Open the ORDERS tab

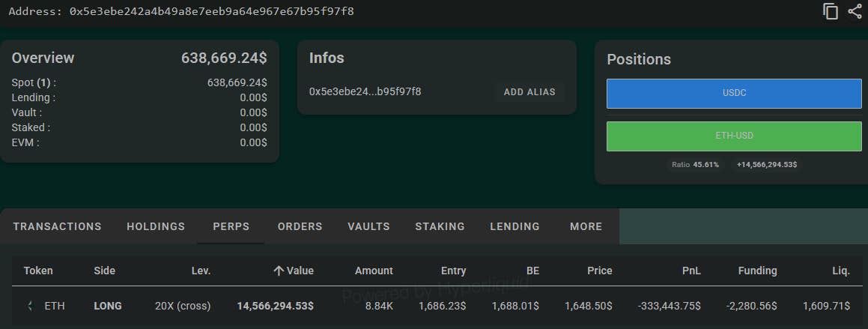click(300, 226)
